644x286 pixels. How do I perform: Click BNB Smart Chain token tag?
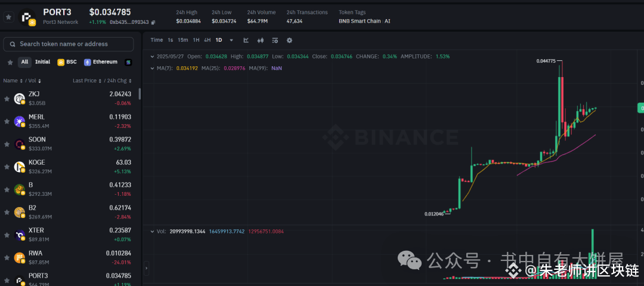pyautogui.click(x=360, y=21)
